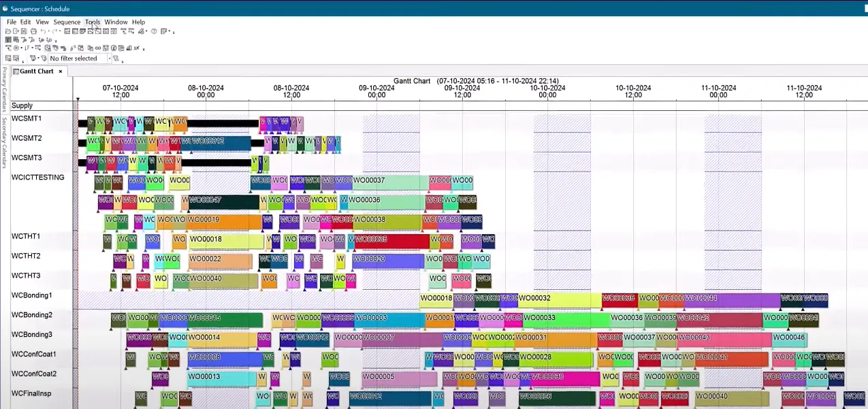Click the open folder toolbar icon
868x409 pixels.
(8, 31)
